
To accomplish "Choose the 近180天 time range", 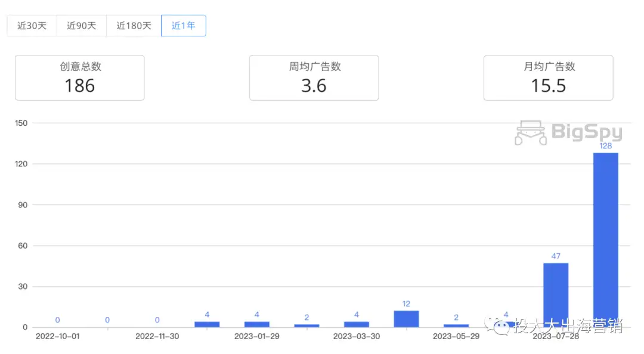I will [x=134, y=26].
